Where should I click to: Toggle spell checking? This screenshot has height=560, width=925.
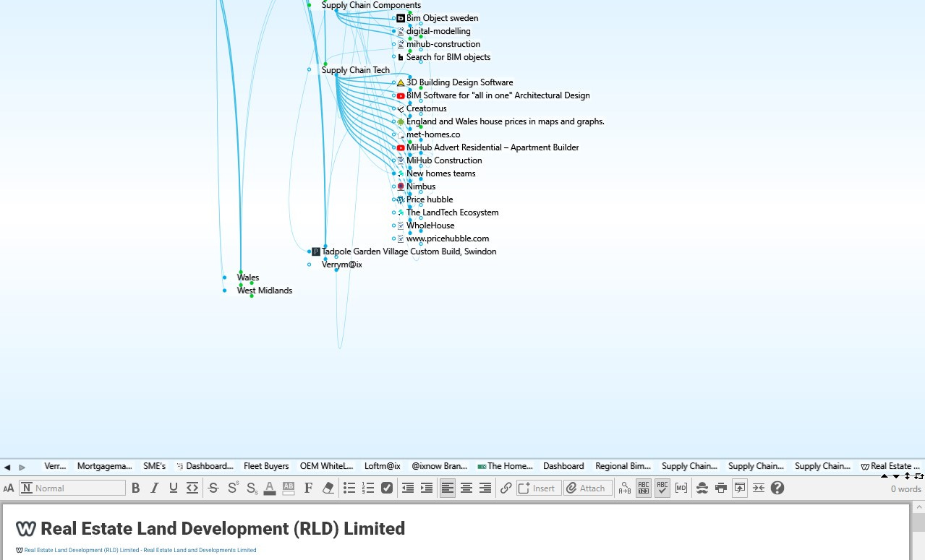click(x=662, y=488)
